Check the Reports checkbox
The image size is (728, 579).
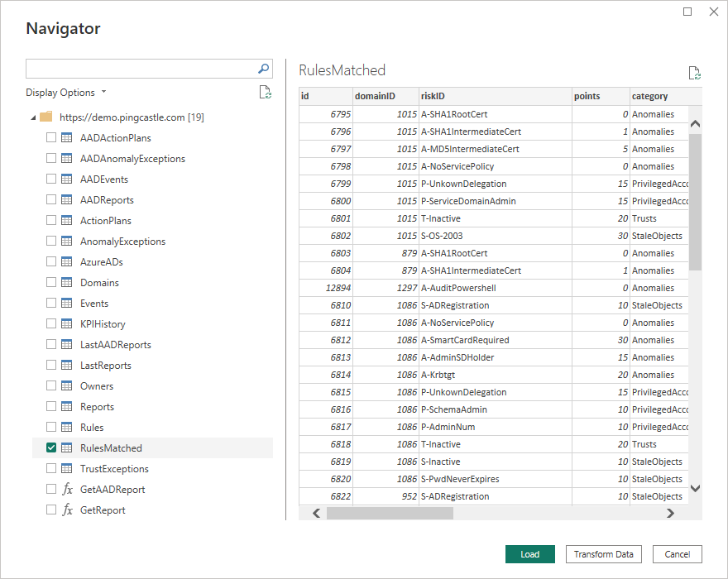51,406
